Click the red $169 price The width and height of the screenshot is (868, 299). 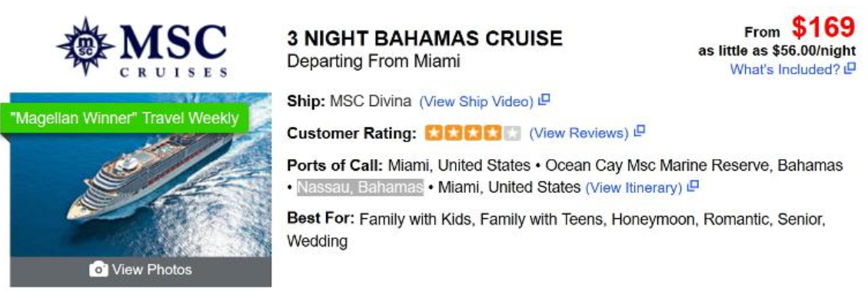coord(823,27)
